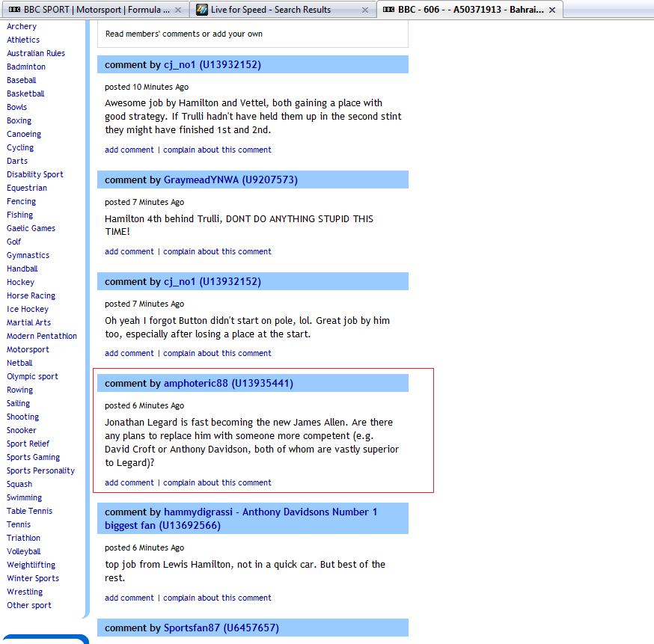Complain about hammydigrassi's comment
Image resolution: width=654 pixels, height=644 pixels.
click(x=217, y=598)
